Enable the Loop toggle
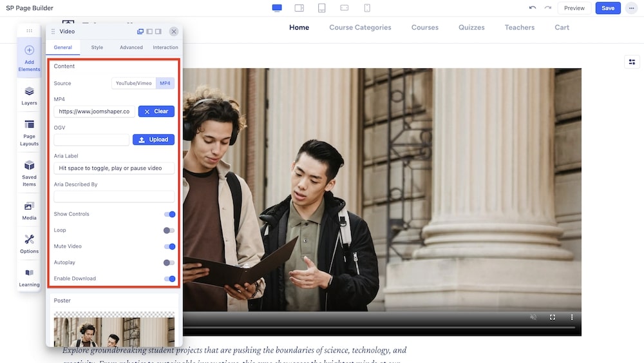The width and height of the screenshot is (644, 363). pos(169,230)
